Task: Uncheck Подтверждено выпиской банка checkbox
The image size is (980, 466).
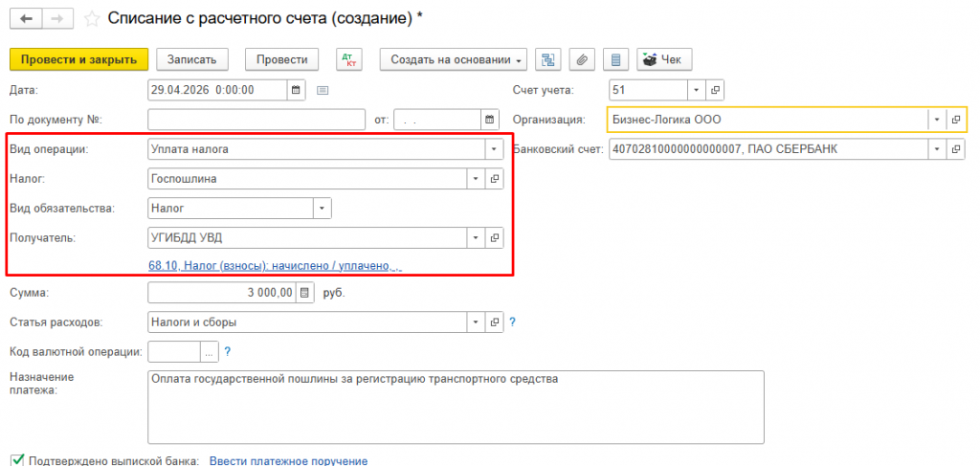Action: point(18,461)
